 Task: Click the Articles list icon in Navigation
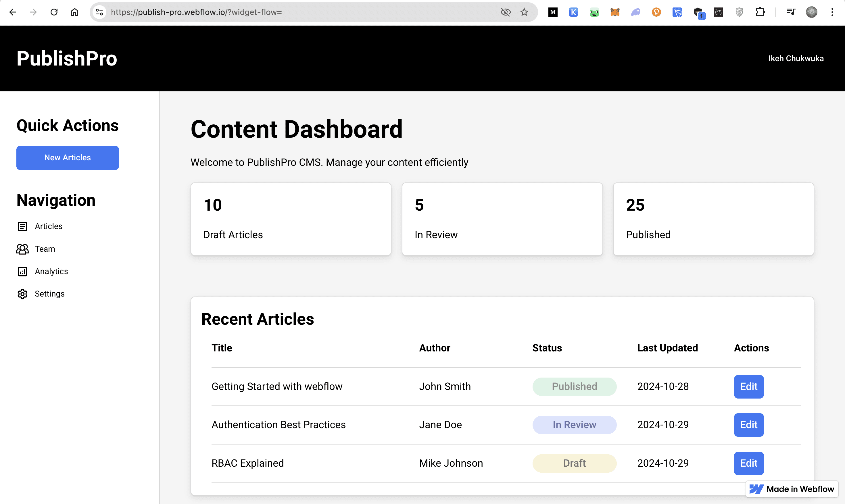coord(22,226)
